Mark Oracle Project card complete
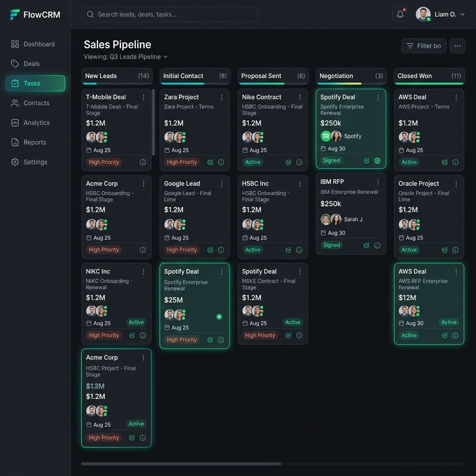 tap(445, 250)
